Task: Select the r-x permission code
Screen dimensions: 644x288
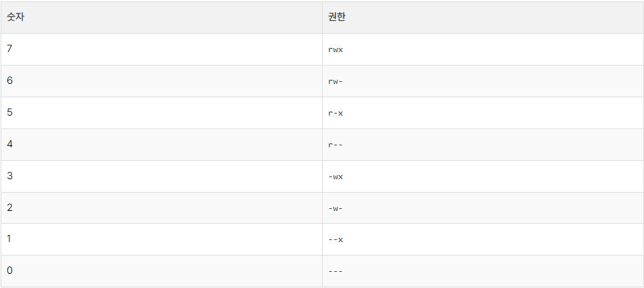Action: pyautogui.click(x=336, y=113)
